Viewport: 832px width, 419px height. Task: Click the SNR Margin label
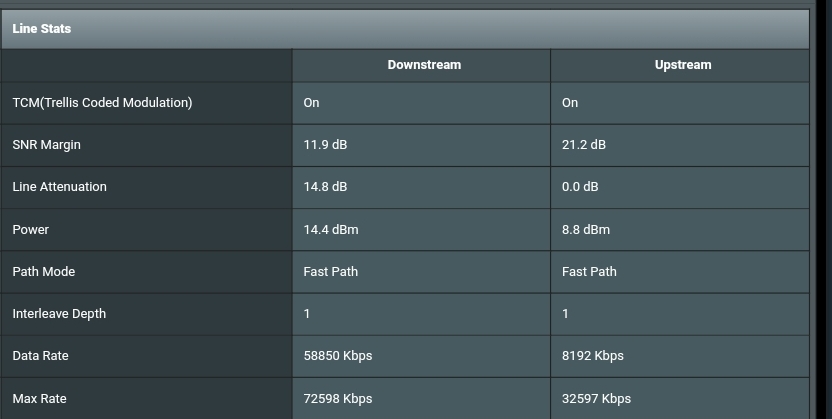47,145
